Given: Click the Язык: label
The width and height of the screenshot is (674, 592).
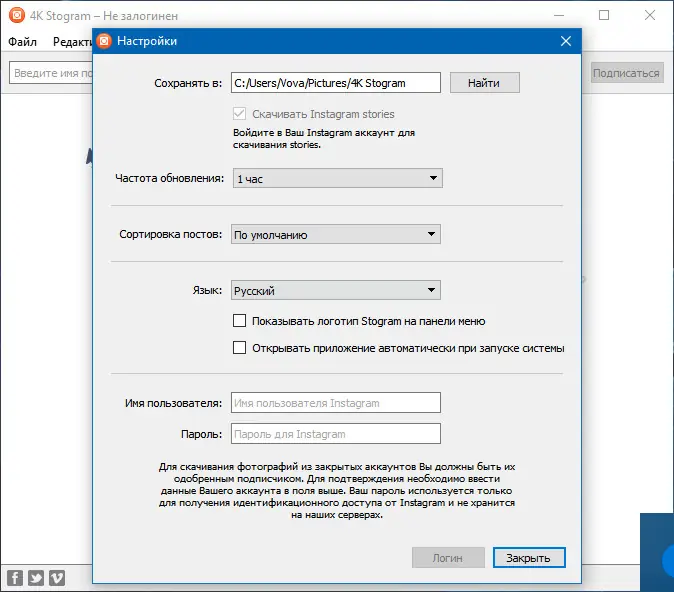Looking at the screenshot, I should click(x=207, y=290).
